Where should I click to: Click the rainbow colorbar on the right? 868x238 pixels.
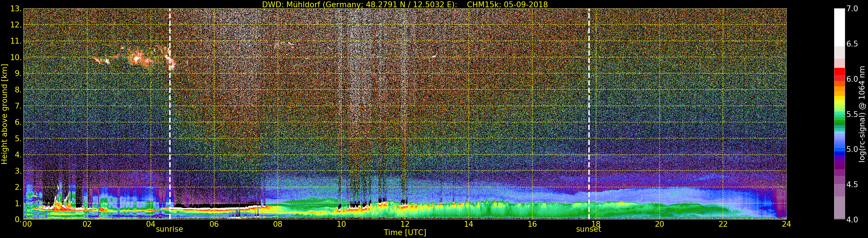[x=839, y=114]
